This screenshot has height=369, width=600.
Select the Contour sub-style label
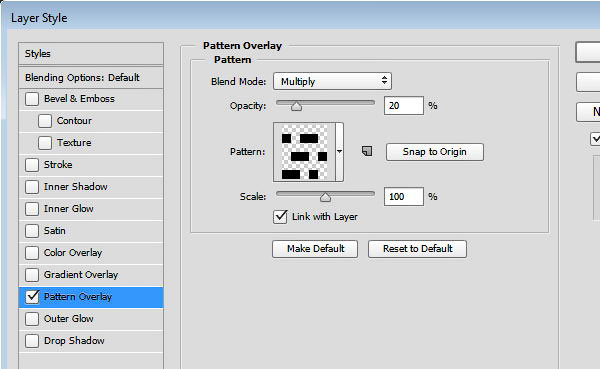(74, 121)
